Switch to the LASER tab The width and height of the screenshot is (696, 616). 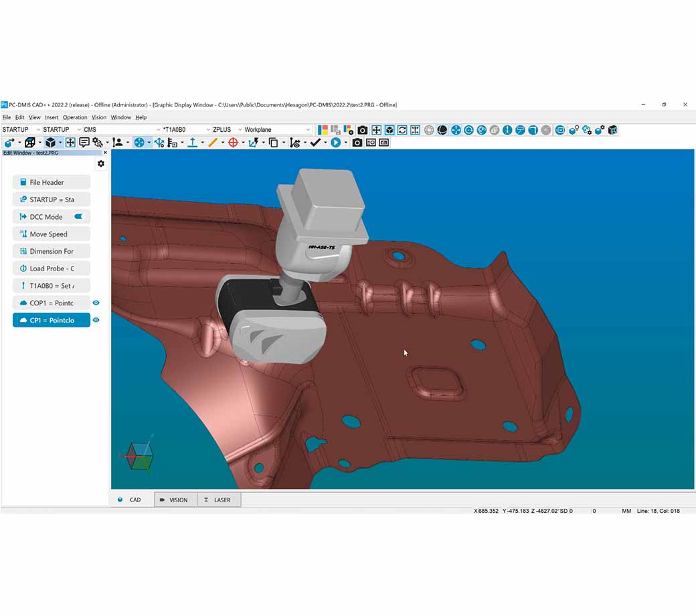(219, 500)
